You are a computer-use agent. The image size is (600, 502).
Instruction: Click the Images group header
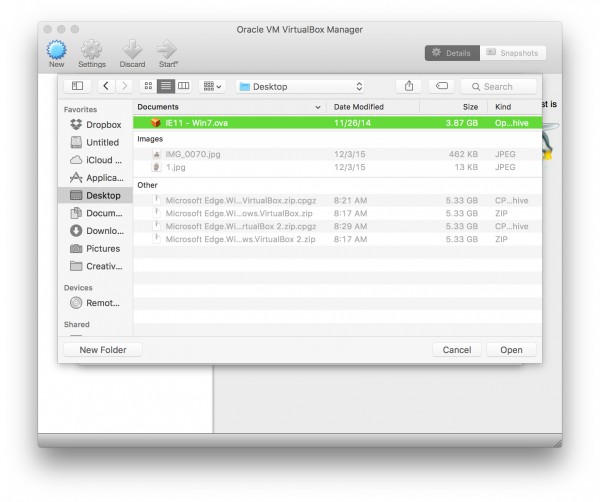pyautogui.click(x=150, y=139)
